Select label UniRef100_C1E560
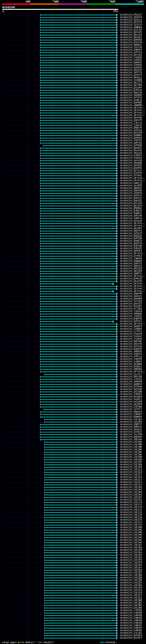The width and height of the screenshot is (146, 644). point(131,60)
